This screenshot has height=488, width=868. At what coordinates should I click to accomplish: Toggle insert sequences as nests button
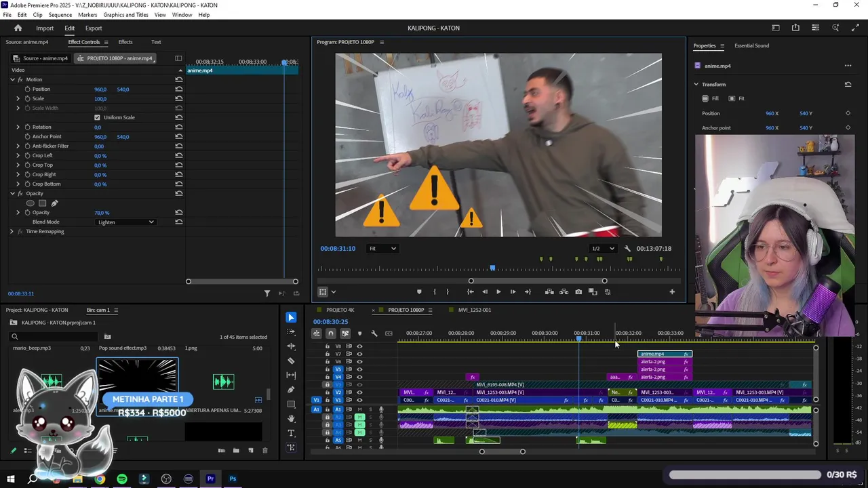click(x=316, y=333)
